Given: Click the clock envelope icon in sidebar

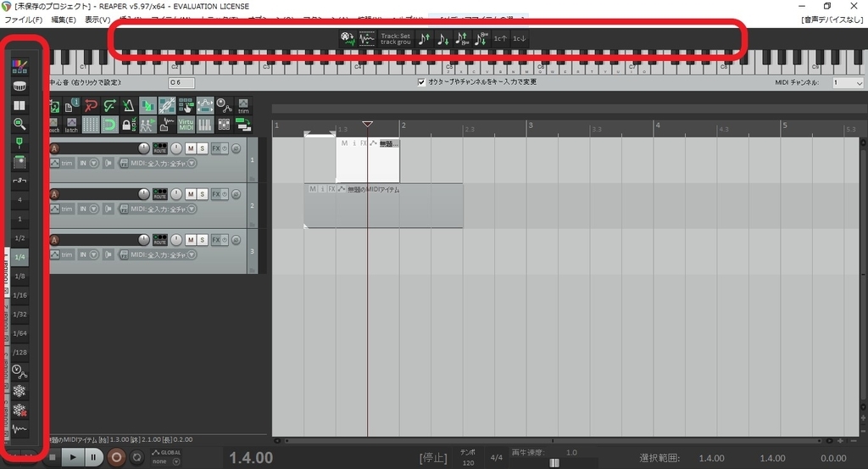Looking at the screenshot, I should click(19, 372).
